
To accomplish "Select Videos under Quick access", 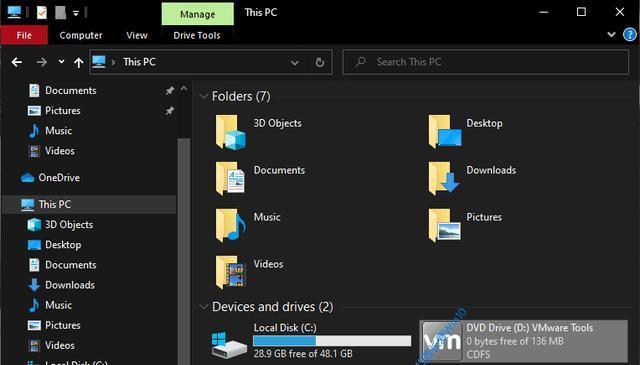I will [x=60, y=151].
